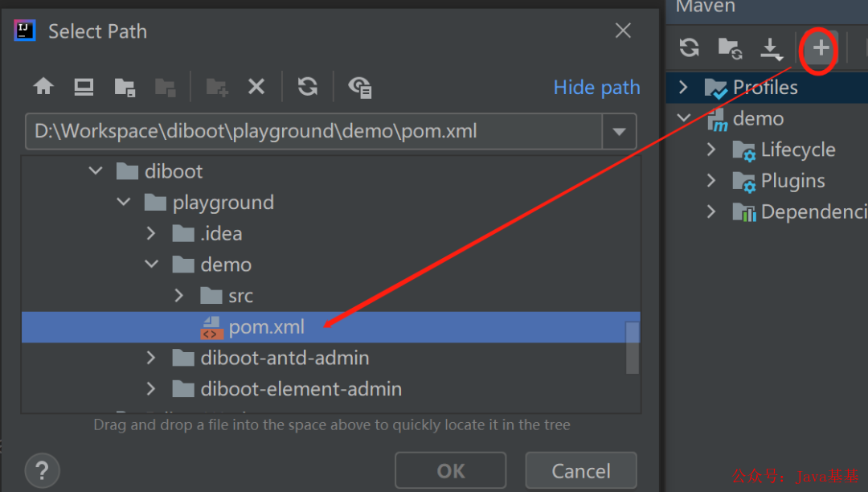The height and width of the screenshot is (492, 868).
Task: Select the src folder row
Action: click(x=331, y=296)
